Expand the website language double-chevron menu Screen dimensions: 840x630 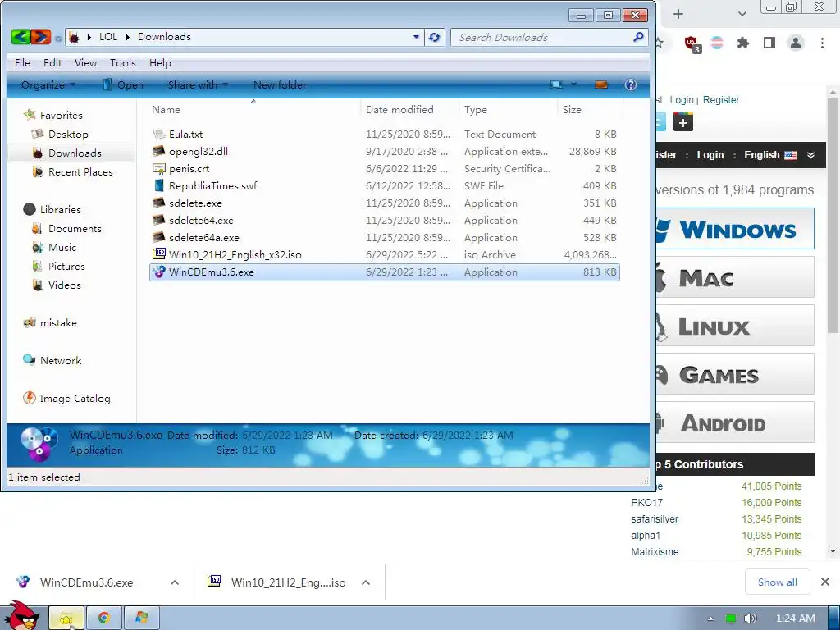coord(811,155)
